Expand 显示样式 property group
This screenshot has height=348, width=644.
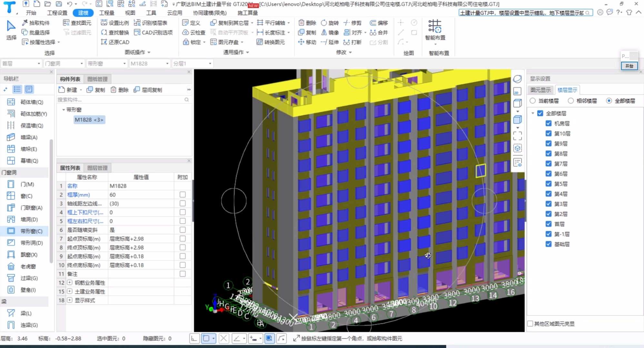pos(70,300)
